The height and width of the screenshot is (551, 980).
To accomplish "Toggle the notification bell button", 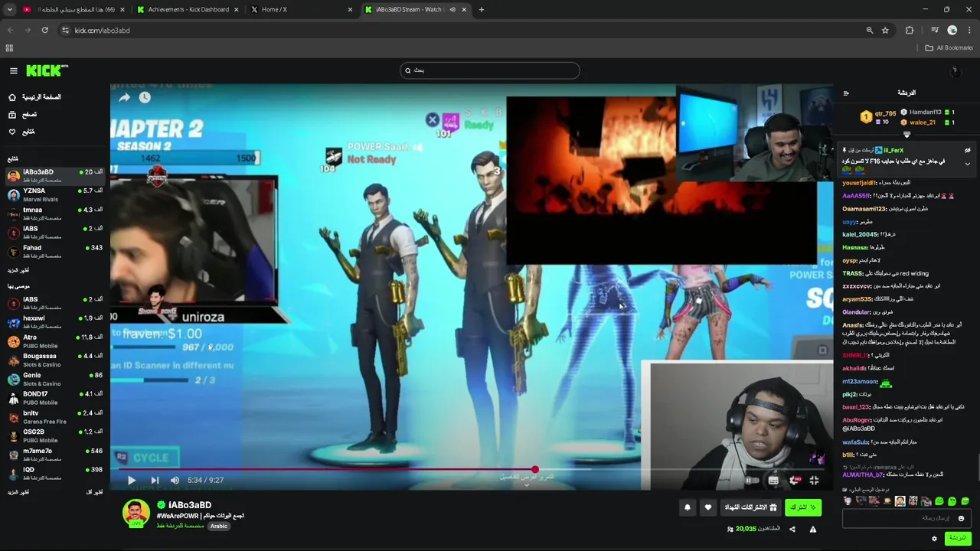I will click(687, 507).
